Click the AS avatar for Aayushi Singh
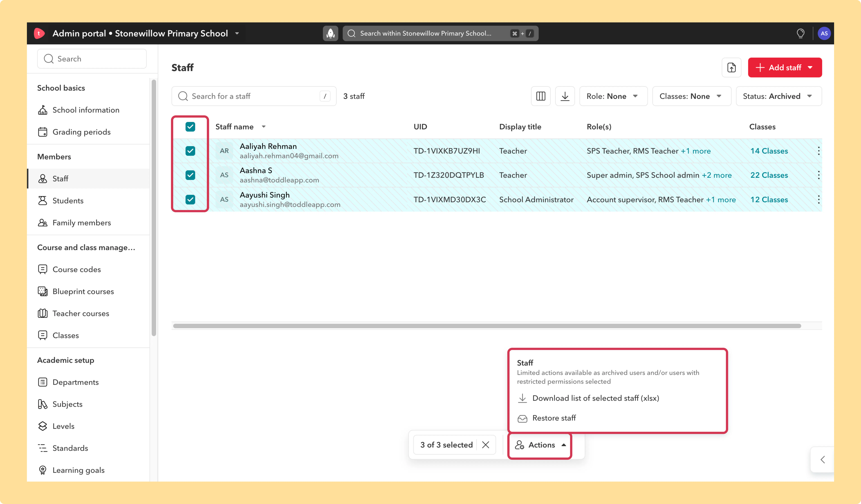Screen dimensions: 861x504 click(x=224, y=200)
